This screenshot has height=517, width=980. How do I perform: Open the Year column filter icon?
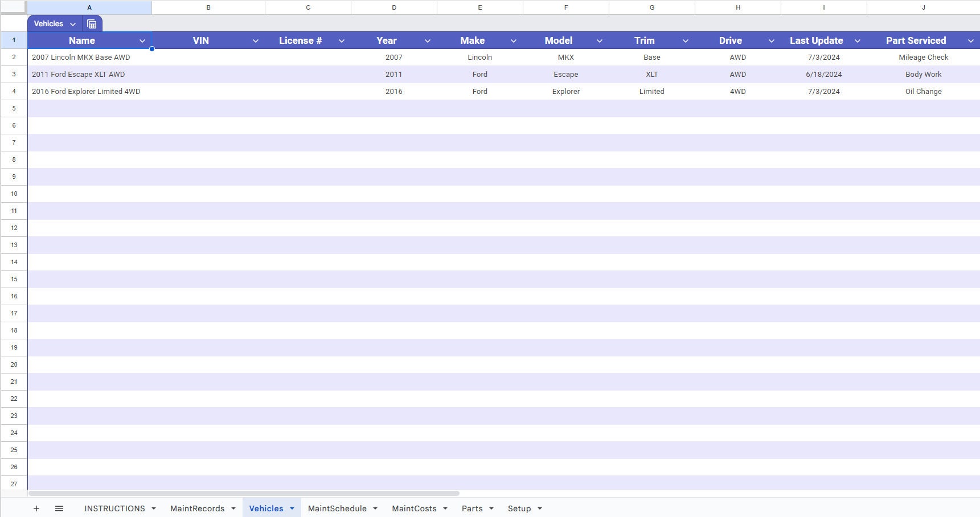[428, 40]
